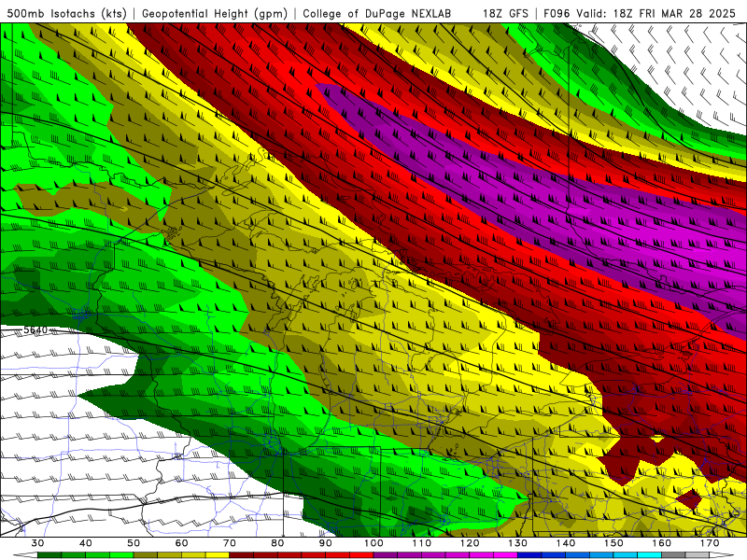Image resolution: width=747 pixels, height=560 pixels.
Task: Click the 160 value on the legend
Action: tap(662, 543)
